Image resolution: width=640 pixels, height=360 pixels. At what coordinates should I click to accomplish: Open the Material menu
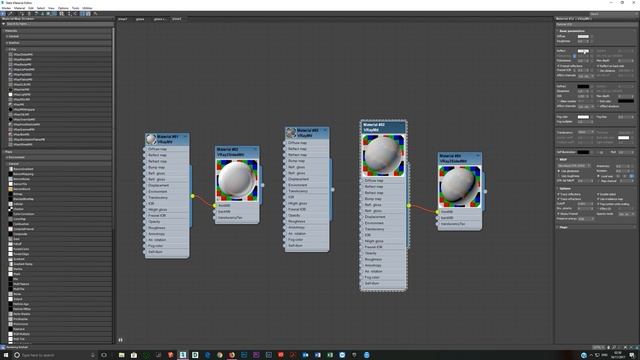click(19, 8)
